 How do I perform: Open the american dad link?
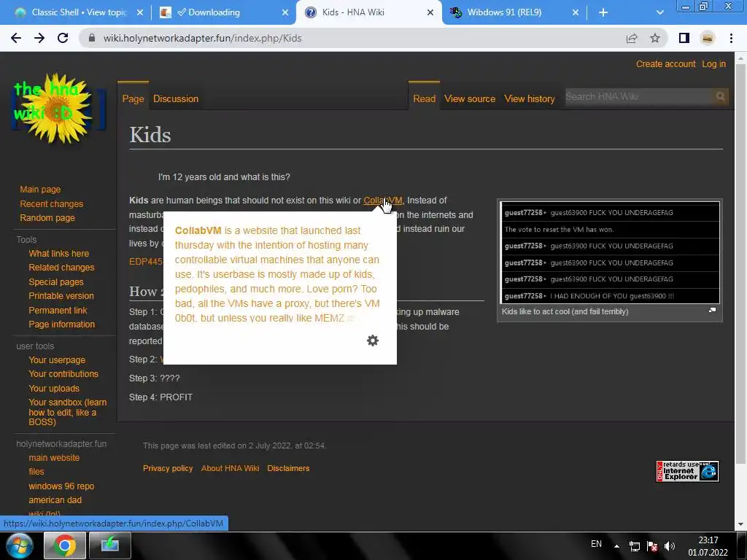(x=55, y=500)
